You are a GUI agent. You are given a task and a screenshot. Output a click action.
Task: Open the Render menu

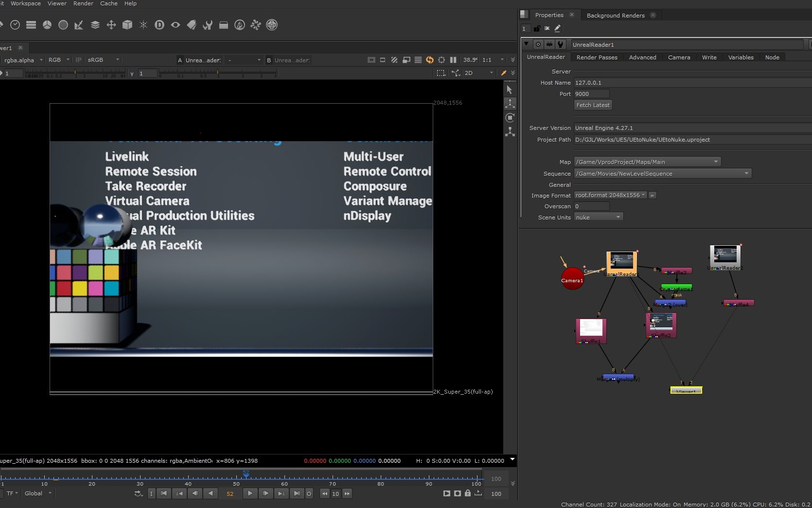pyautogui.click(x=83, y=3)
